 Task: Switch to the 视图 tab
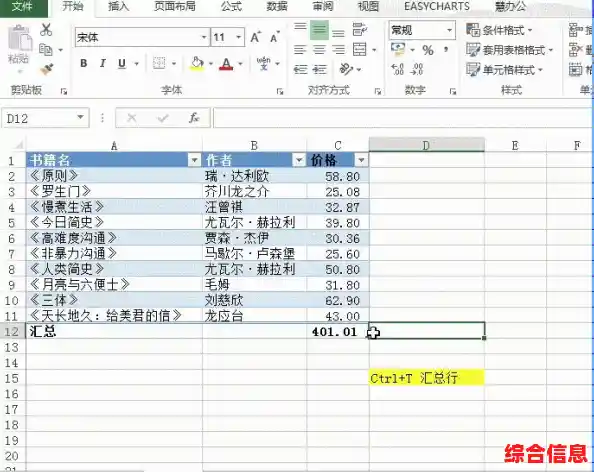pos(368,6)
